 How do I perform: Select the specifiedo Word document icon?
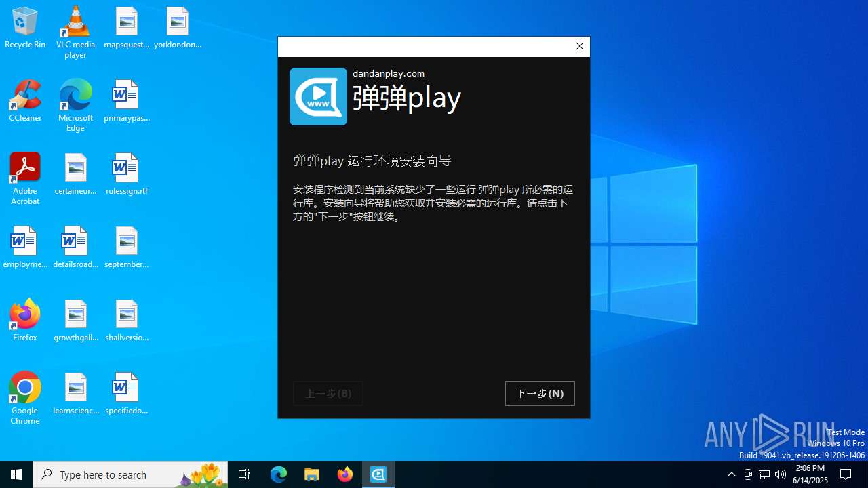point(127,394)
